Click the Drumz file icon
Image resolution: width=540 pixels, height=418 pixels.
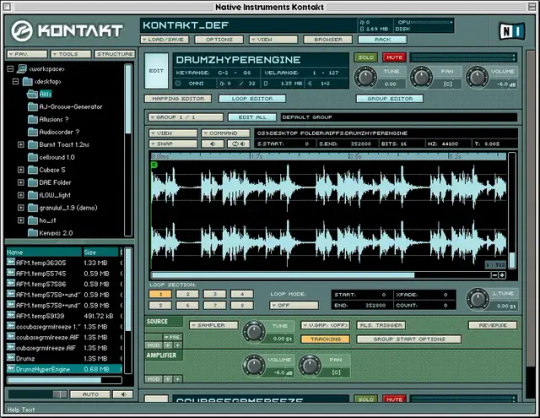click(x=11, y=358)
